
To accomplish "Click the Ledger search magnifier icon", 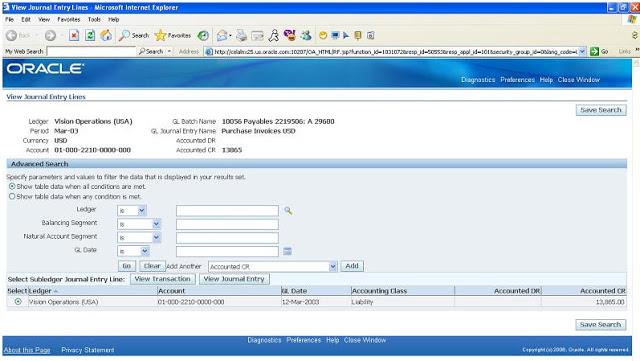I will point(288,211).
